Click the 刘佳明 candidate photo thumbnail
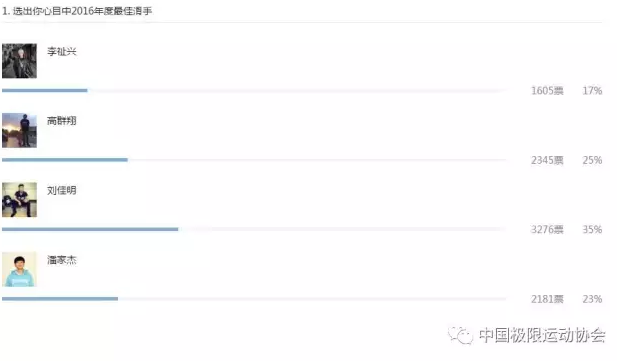Screen dimensions: 617x361 19,200
